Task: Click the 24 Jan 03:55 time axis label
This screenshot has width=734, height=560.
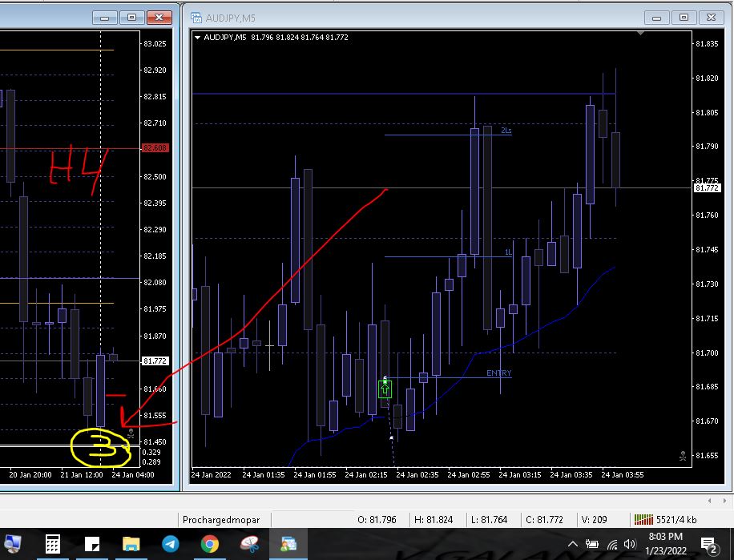Action: (622, 474)
